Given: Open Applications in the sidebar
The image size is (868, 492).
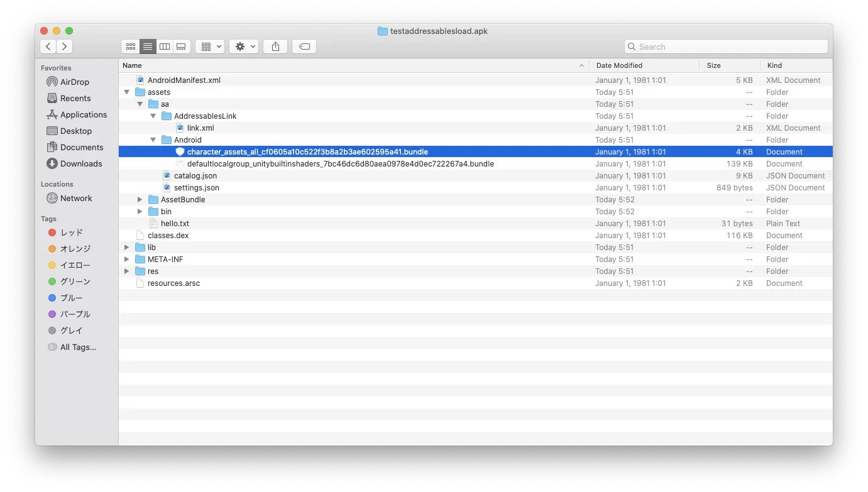Looking at the screenshot, I should (83, 115).
